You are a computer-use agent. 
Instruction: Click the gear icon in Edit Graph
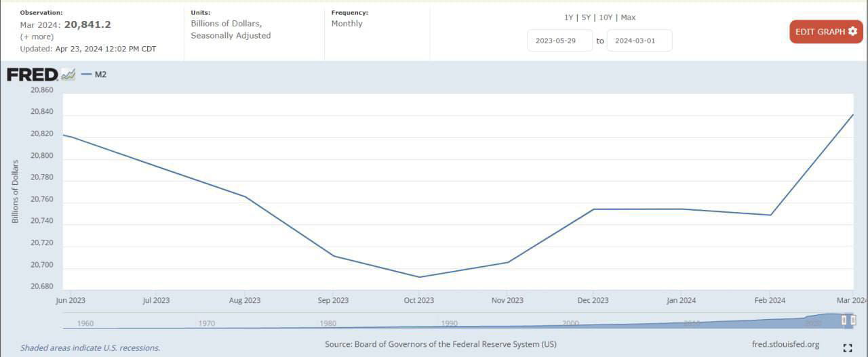click(852, 32)
